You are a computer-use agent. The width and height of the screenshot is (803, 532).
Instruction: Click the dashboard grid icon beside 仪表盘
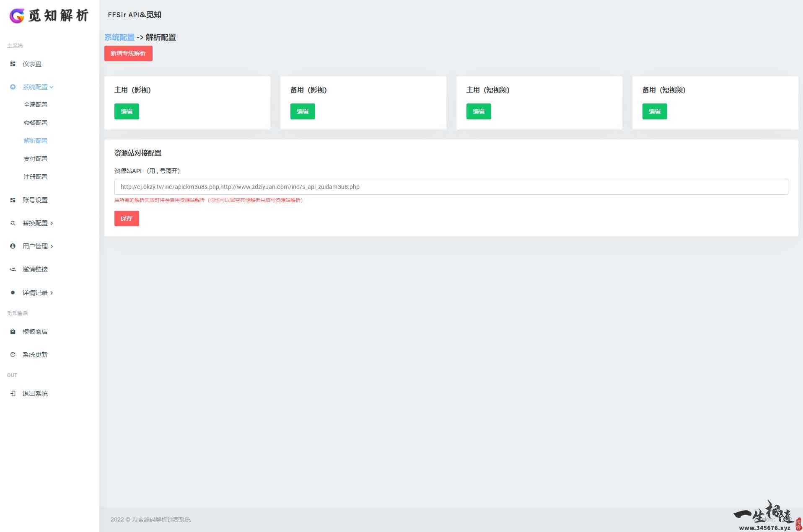click(x=13, y=64)
